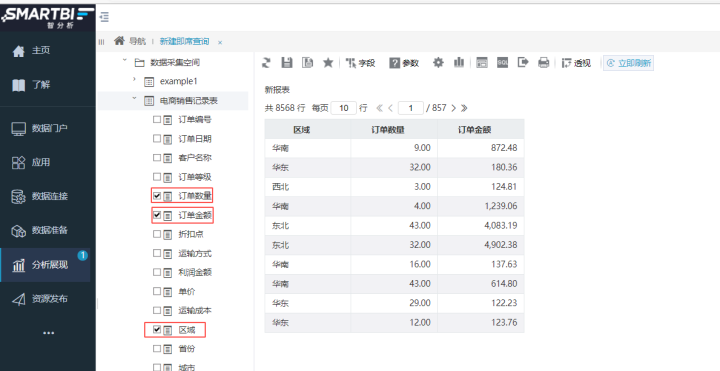
Task: Click the 区域 column header
Action: pos(308,129)
